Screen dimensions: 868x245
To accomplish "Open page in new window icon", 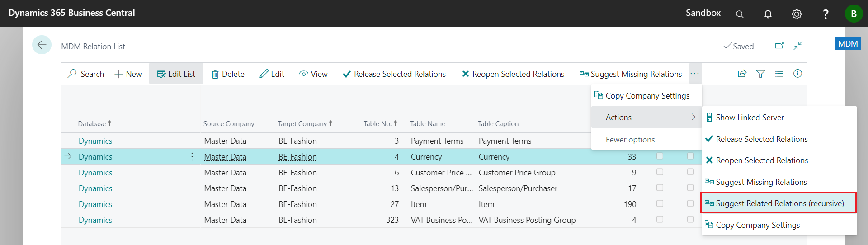I will click(x=779, y=46).
